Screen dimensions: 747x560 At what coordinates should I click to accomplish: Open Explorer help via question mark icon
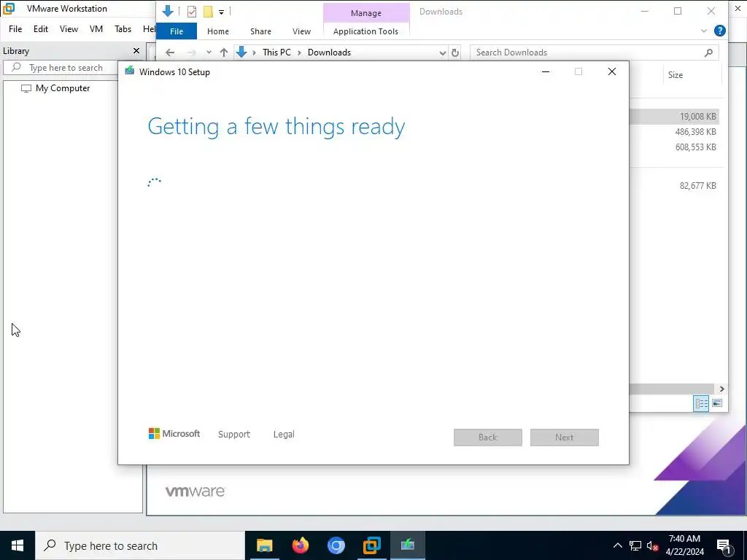pyautogui.click(x=720, y=31)
